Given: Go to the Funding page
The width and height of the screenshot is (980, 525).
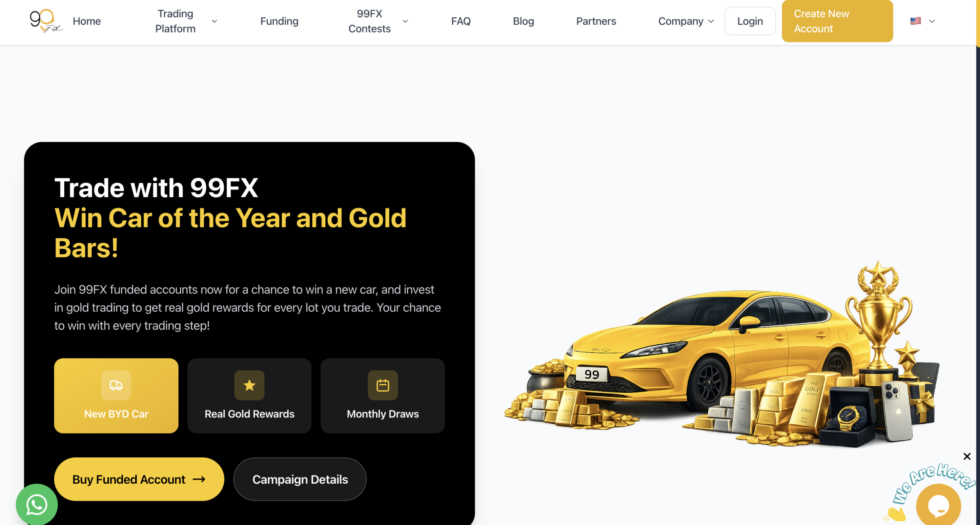Looking at the screenshot, I should click(279, 21).
